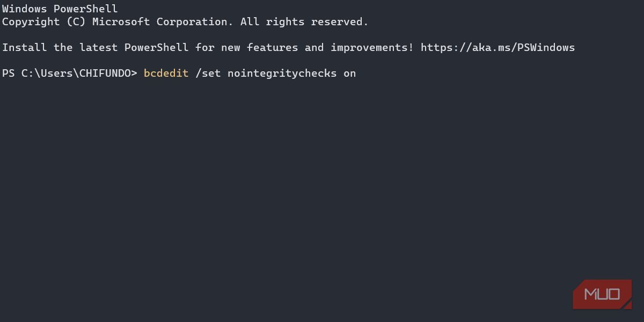The height and width of the screenshot is (322, 644).
Task: Open the https://aka.ms/PSWindows link
Action: 497,48
